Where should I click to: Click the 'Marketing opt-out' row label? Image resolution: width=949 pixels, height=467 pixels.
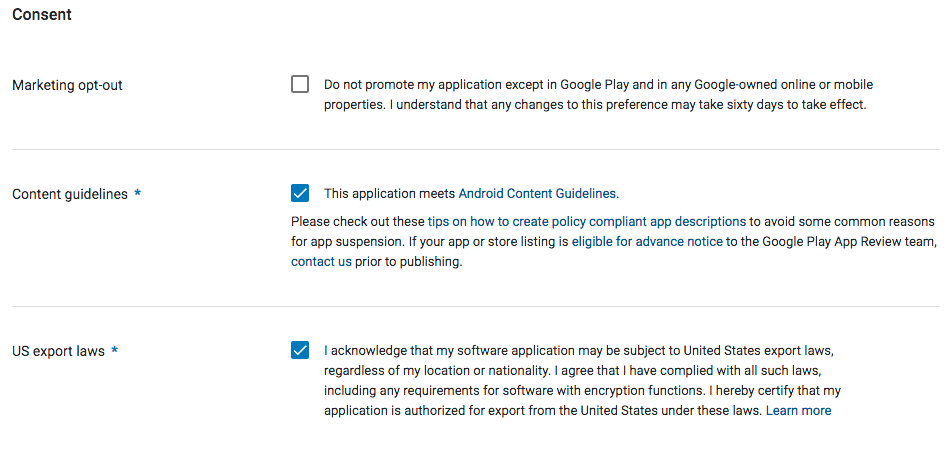click(67, 86)
